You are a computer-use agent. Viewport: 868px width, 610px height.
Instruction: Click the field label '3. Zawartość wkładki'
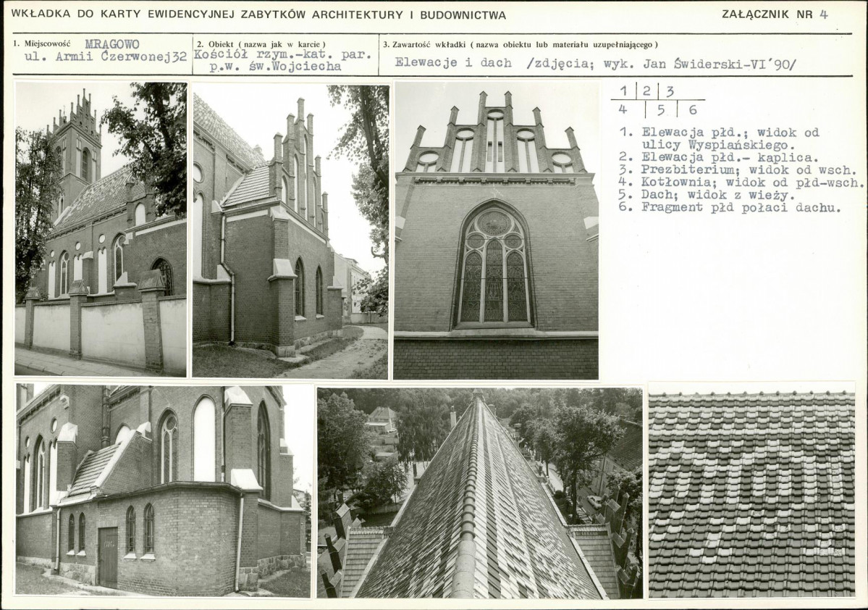(425, 44)
